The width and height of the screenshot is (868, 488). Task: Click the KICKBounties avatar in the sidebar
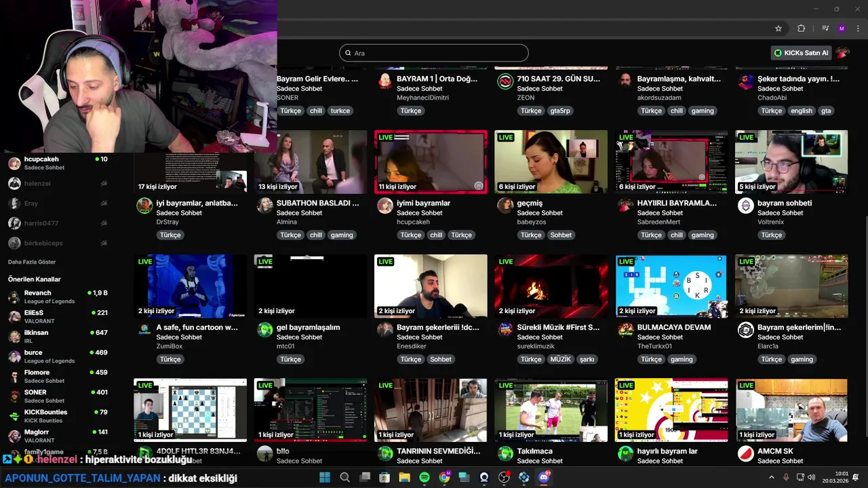14,416
